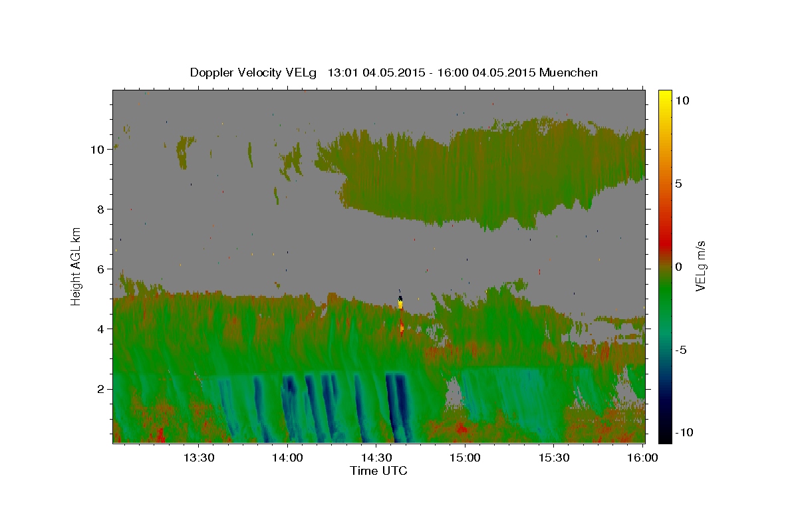Click the colorbar tick label 5
This screenshot has height=532, width=798.
coord(678,184)
